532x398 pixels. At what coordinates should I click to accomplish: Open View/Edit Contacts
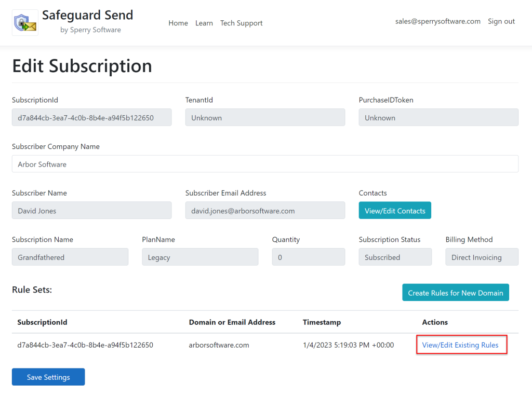pyautogui.click(x=395, y=210)
